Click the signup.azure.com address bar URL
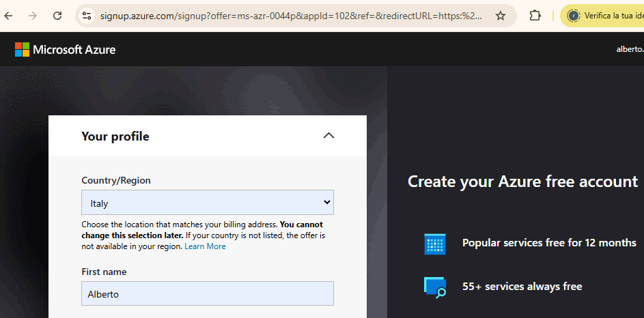 pos(291,16)
